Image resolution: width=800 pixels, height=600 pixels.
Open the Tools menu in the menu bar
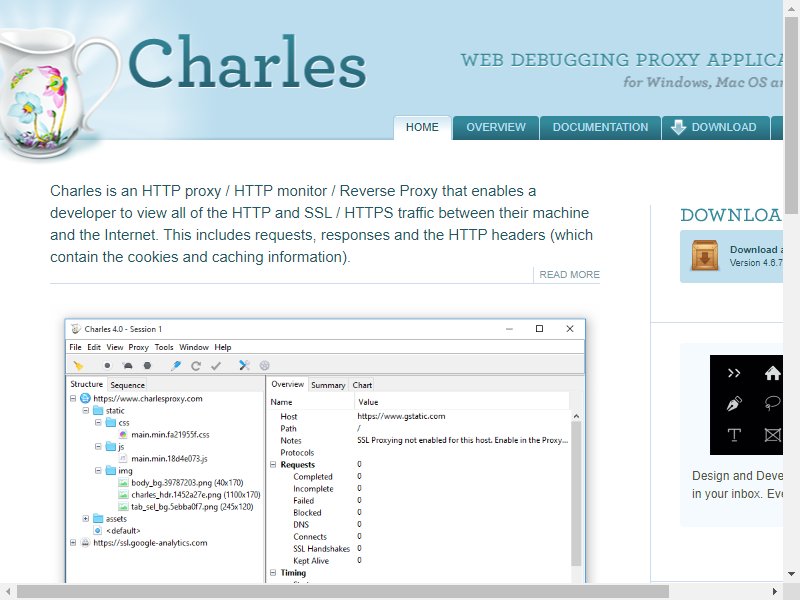(164, 347)
